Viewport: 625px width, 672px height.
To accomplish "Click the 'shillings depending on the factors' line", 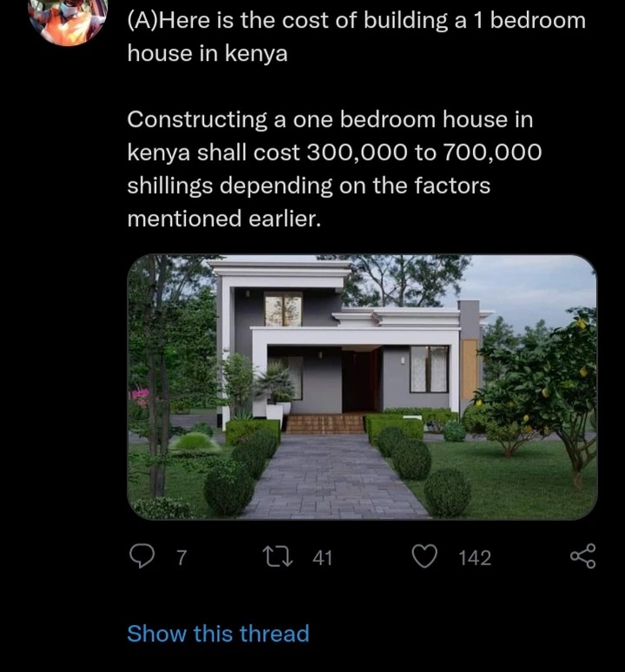I will pyautogui.click(x=308, y=186).
